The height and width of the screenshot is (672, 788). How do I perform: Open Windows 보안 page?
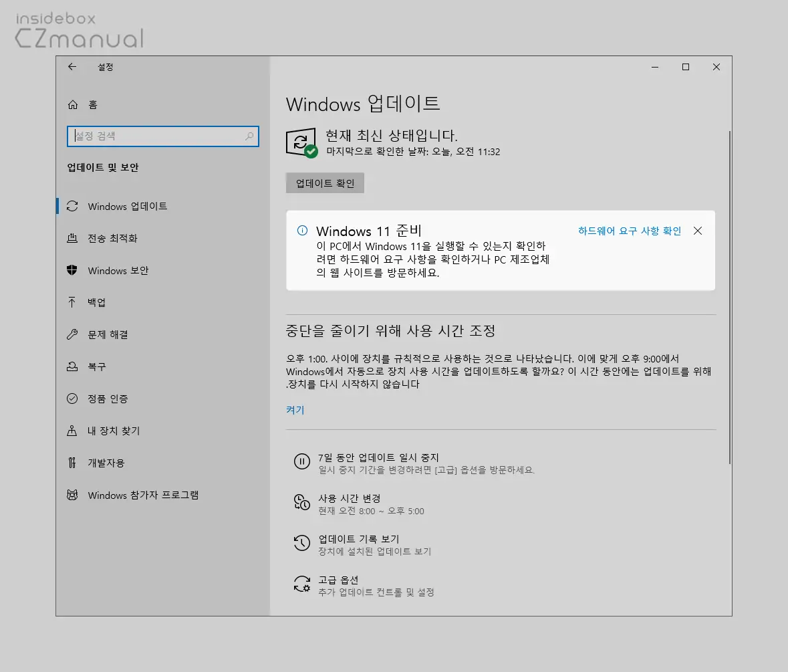(163, 270)
